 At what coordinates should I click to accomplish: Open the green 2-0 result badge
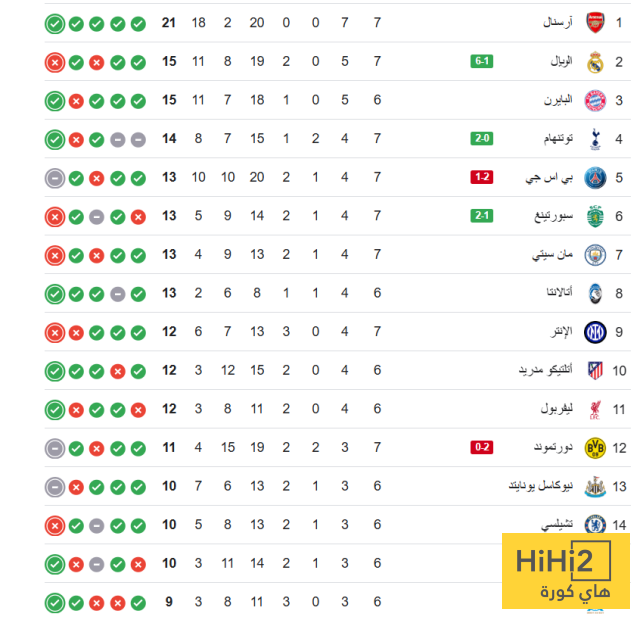pos(482,139)
